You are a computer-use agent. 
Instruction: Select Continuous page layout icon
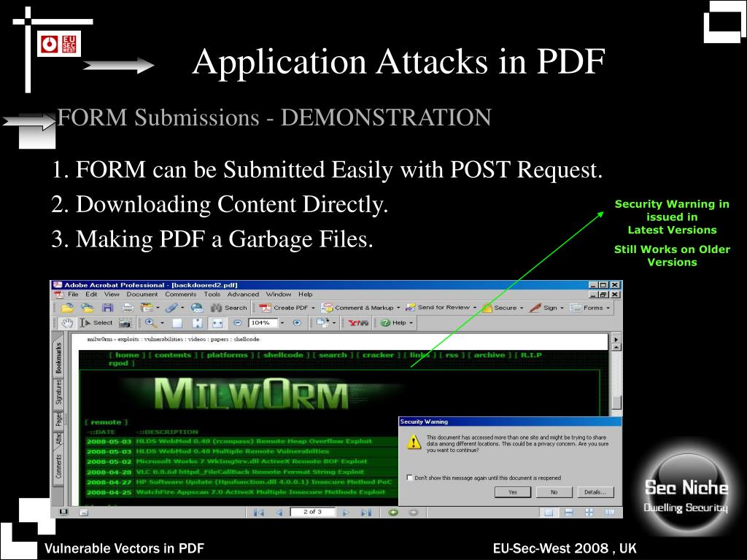click(569, 513)
